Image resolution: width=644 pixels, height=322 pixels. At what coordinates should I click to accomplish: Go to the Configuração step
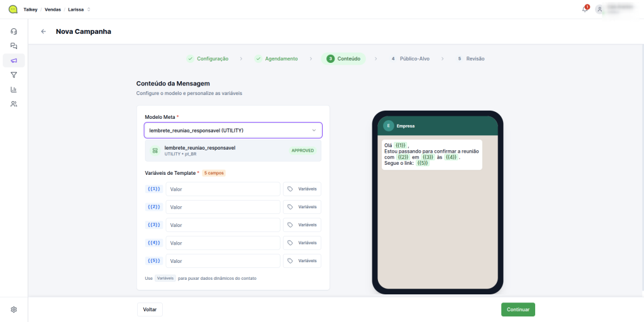click(208, 58)
